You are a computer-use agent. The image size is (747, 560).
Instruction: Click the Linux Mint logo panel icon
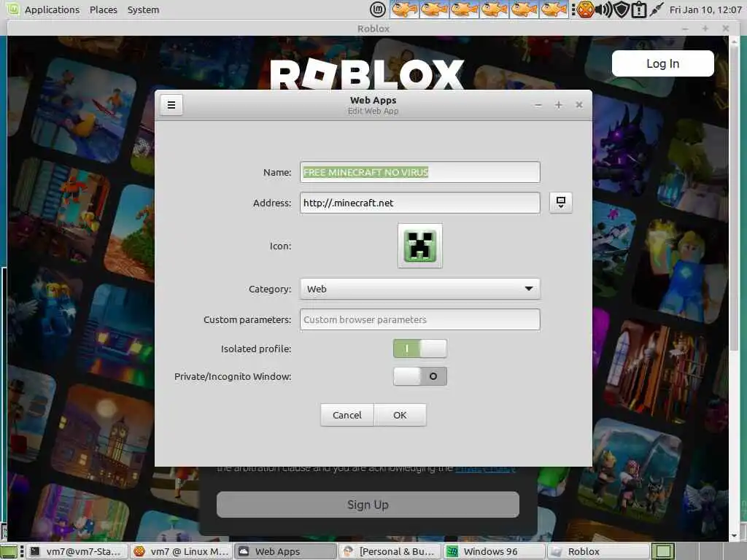coord(378,9)
